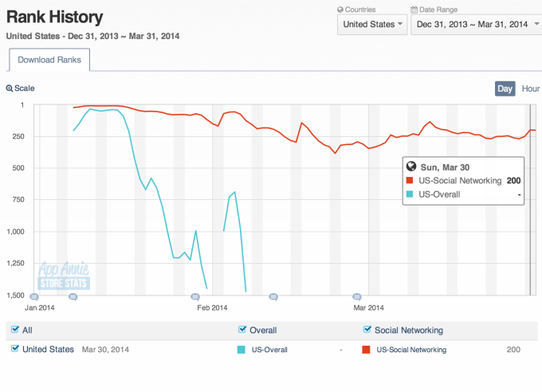Switch the chart to Day view
This screenshot has width=542, height=392.
point(505,88)
